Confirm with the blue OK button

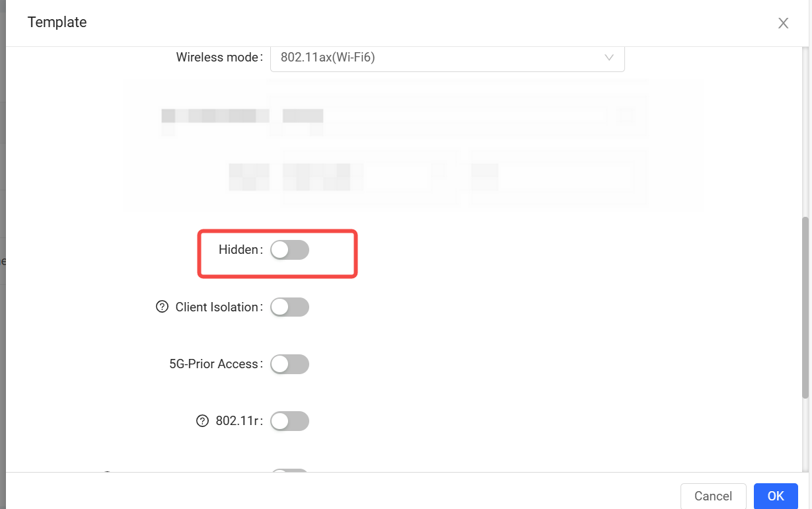pos(776,496)
